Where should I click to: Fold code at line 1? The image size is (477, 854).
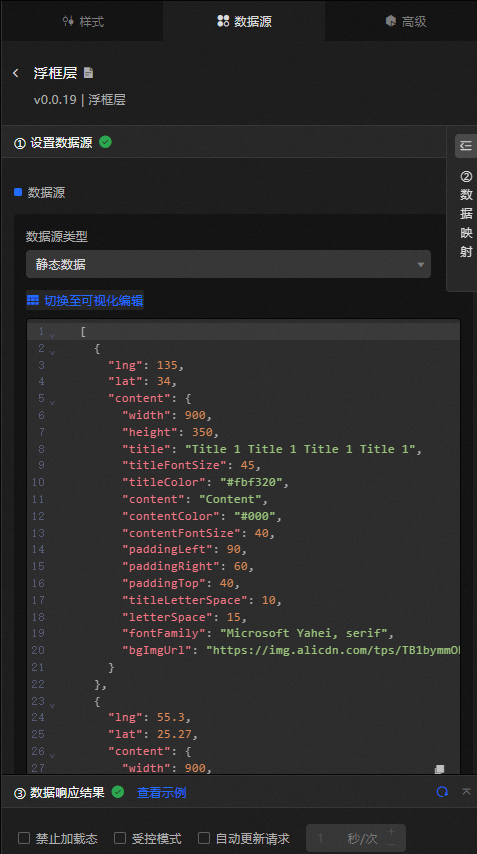point(52,334)
